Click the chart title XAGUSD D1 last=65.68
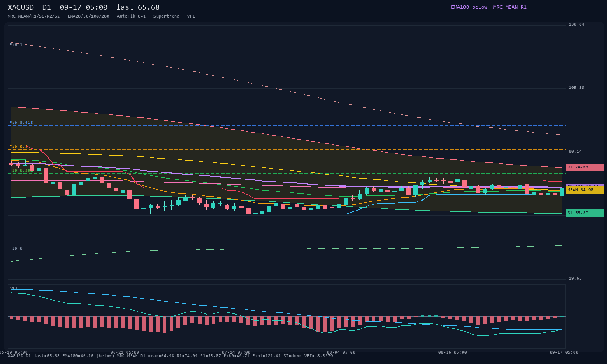Viewport: 607px width, 364px height. [x=84, y=7]
